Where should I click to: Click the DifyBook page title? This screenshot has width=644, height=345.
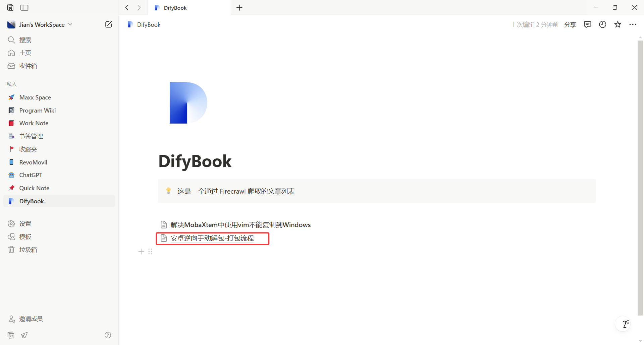coord(195,161)
